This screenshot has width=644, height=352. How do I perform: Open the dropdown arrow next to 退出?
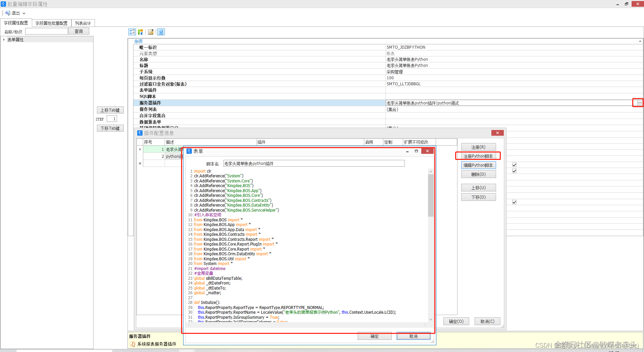24,13
